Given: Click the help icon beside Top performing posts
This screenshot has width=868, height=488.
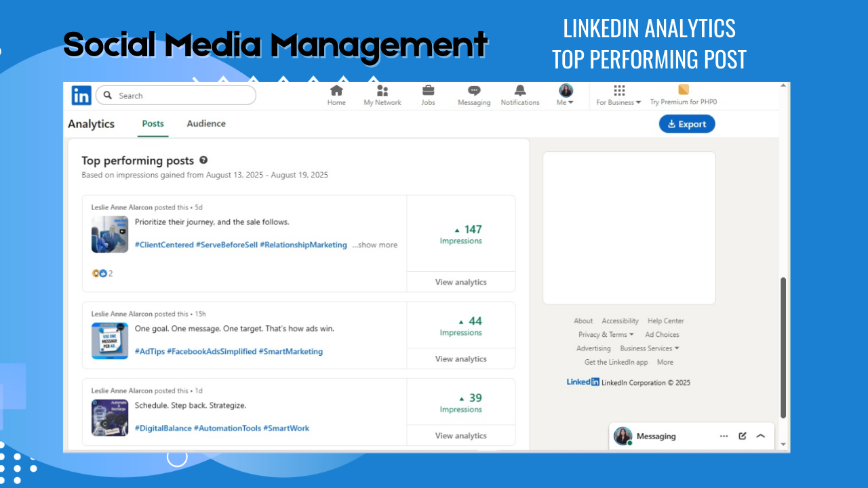Looking at the screenshot, I should click(x=203, y=161).
